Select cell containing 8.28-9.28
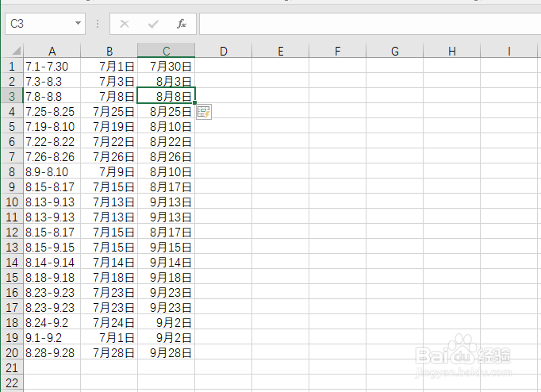541x392 pixels. [x=52, y=352]
